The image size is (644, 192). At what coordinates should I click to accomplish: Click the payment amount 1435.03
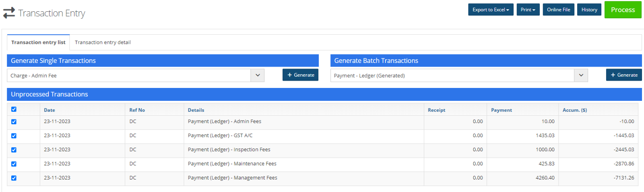coord(545,136)
